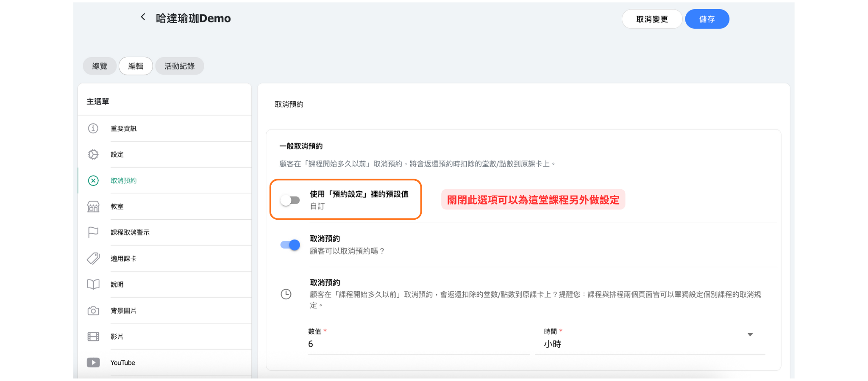Click the 取消變更 button

pyautogui.click(x=651, y=19)
